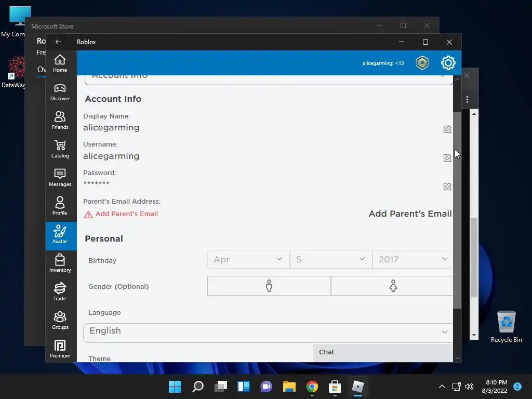Open the birthday year dropdown showing 2017
The width and height of the screenshot is (532, 399).
[x=413, y=259]
